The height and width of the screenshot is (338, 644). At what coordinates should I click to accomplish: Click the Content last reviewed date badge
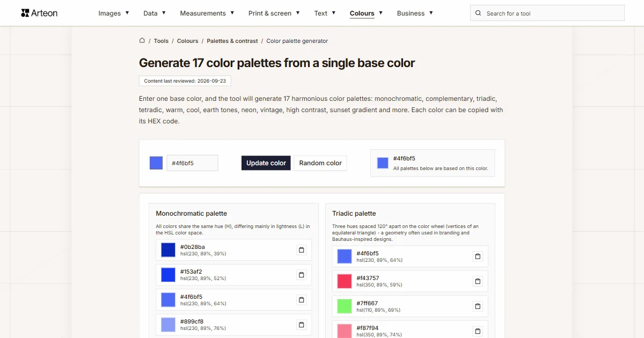pyautogui.click(x=185, y=81)
